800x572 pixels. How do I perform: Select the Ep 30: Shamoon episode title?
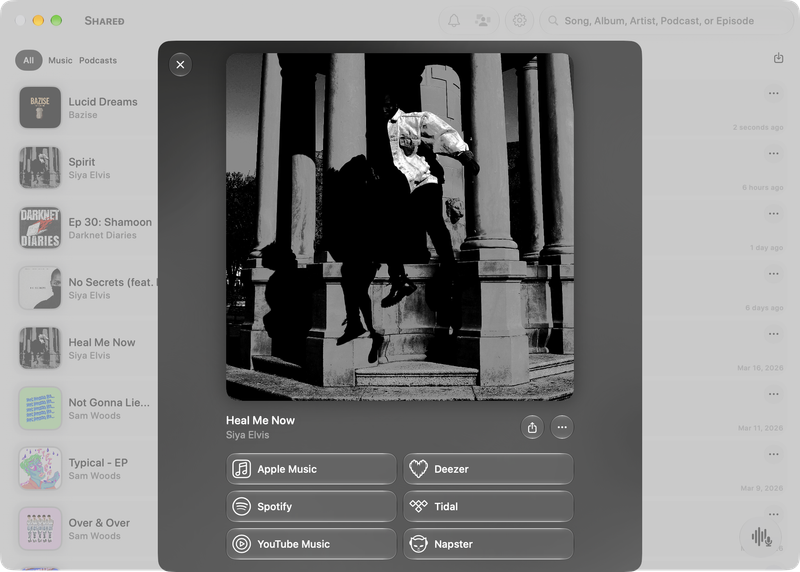[110, 222]
